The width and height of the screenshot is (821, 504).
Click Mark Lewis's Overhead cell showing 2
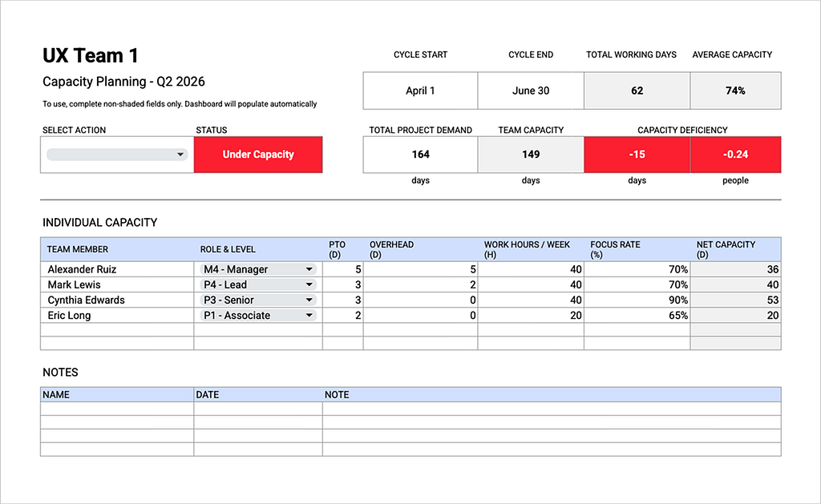pyautogui.click(x=421, y=284)
